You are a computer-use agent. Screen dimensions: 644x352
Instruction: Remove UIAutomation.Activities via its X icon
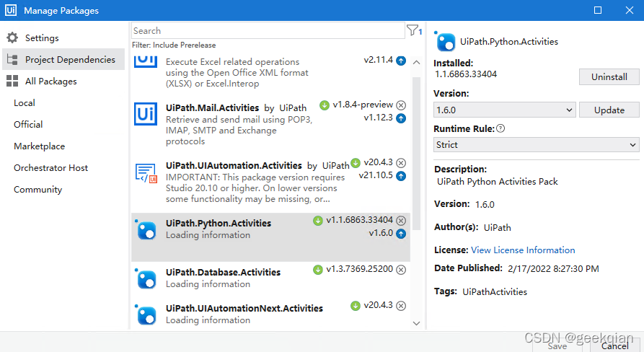[x=401, y=163]
